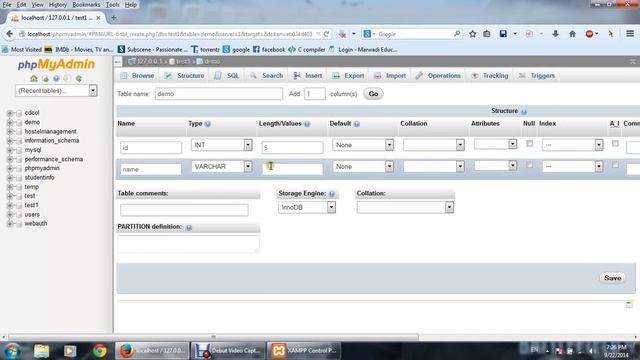Open Windows Explorer folder in taskbar

(41, 351)
